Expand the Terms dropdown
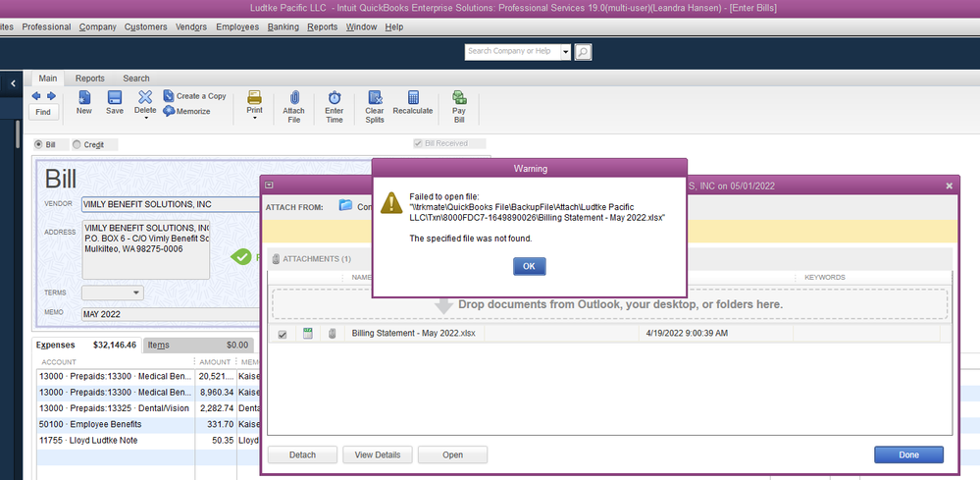 [136, 293]
